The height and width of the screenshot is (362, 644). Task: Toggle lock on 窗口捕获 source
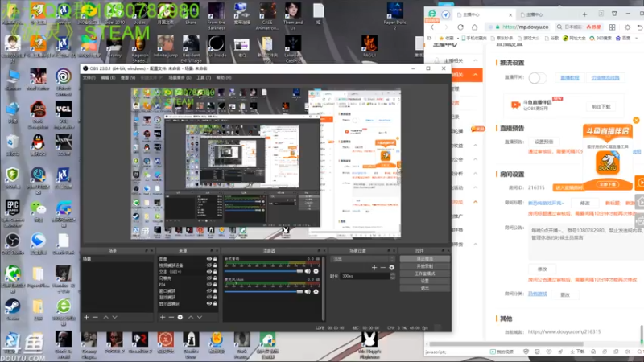(215, 290)
